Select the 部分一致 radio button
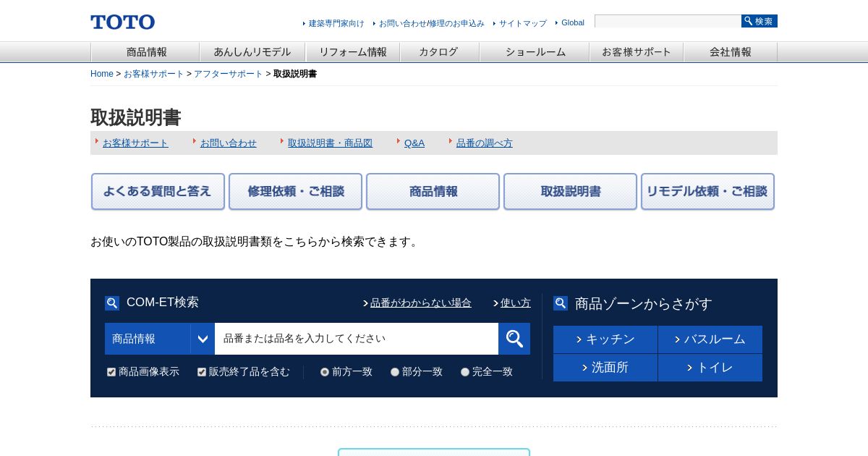Screen dimensions: 868x456 pos(395,372)
